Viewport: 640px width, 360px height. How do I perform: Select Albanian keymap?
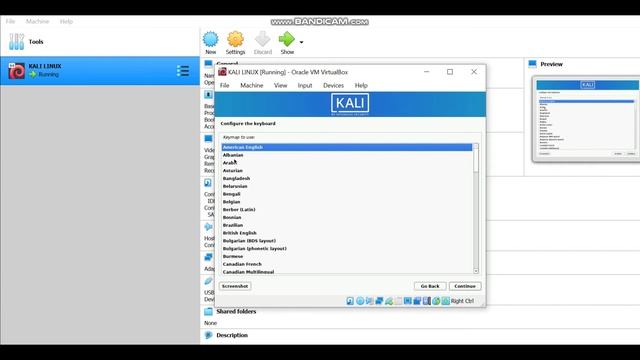pos(347,155)
